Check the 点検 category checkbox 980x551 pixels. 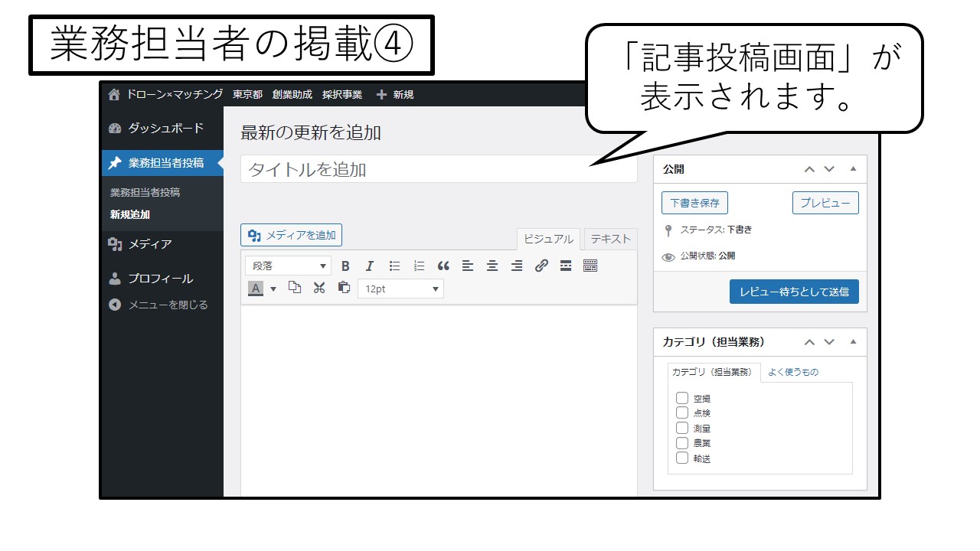[682, 412]
